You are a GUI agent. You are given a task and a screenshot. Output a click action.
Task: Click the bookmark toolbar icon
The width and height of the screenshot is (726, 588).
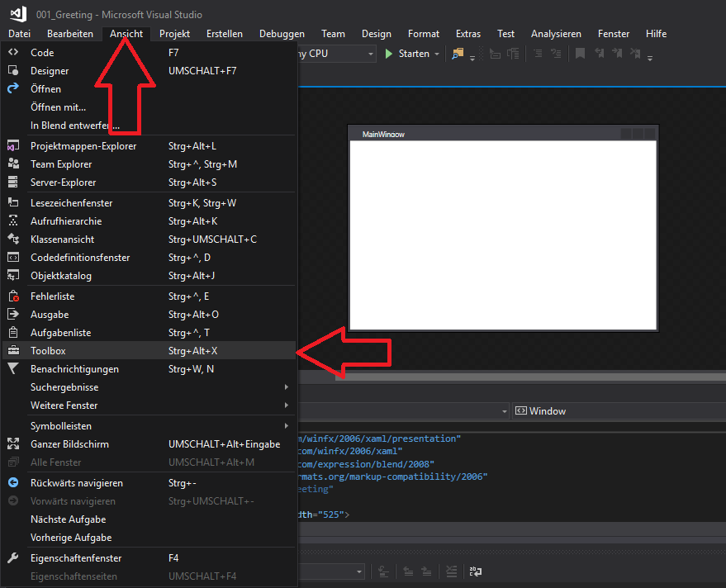580,54
